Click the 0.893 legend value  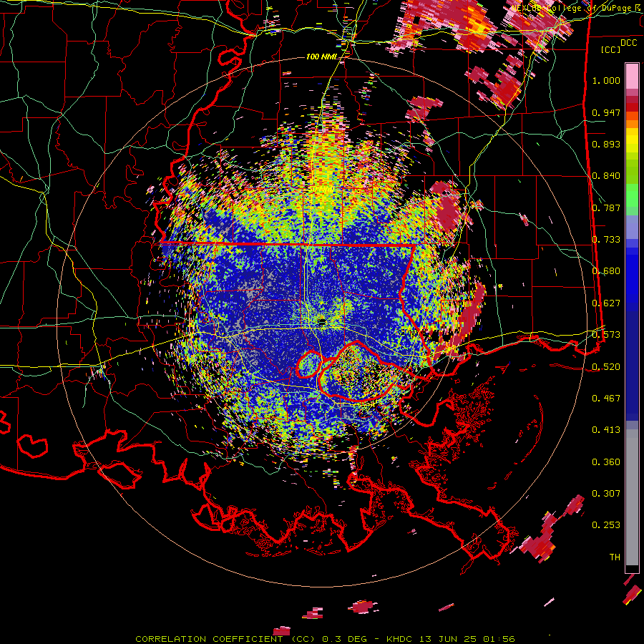tap(606, 144)
